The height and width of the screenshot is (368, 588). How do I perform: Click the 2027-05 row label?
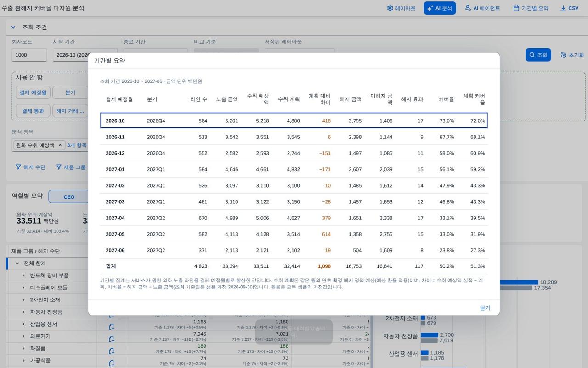(115, 234)
